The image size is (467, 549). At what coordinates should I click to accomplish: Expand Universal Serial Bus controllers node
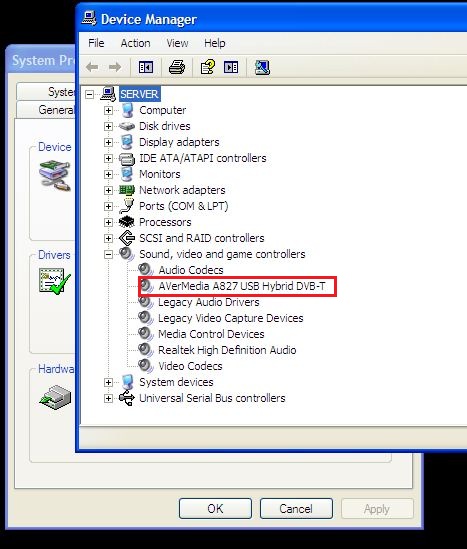[x=108, y=398]
